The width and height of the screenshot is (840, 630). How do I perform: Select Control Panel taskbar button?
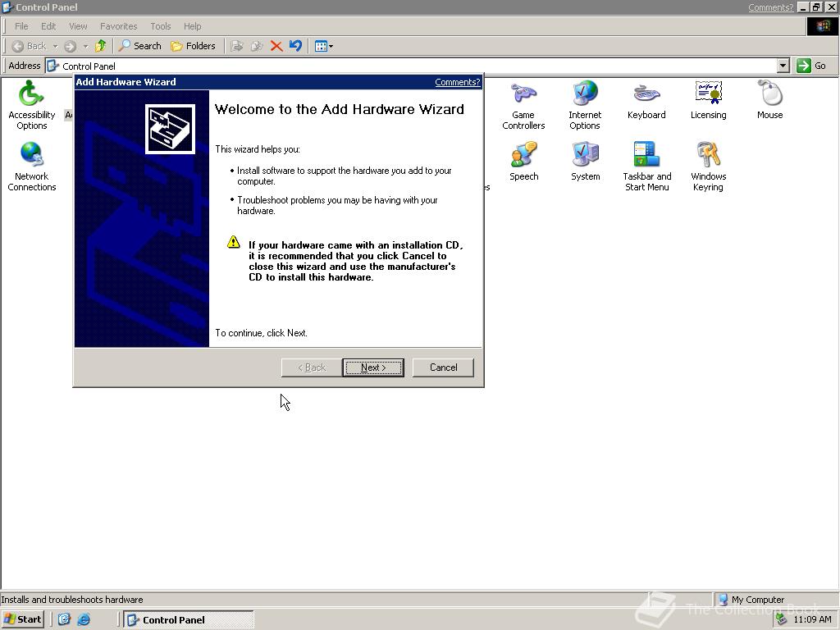(x=189, y=620)
